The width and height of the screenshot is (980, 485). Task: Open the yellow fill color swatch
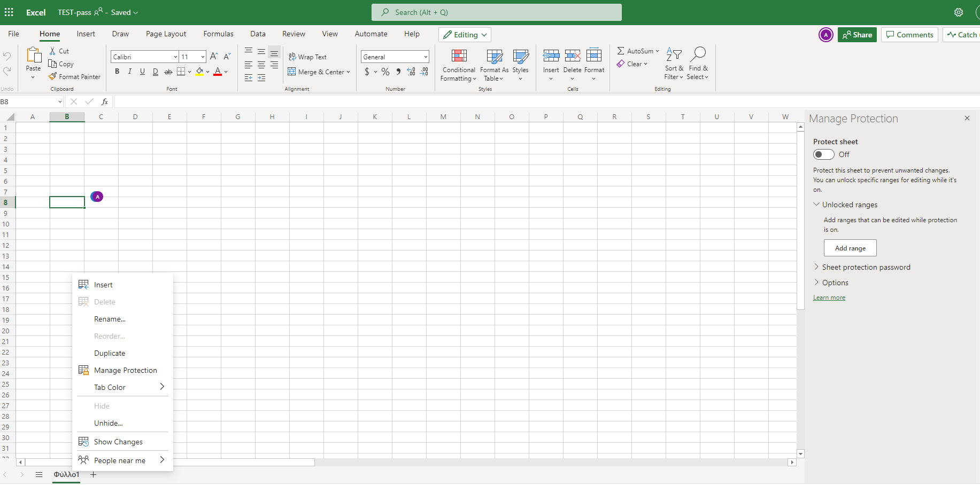click(200, 72)
